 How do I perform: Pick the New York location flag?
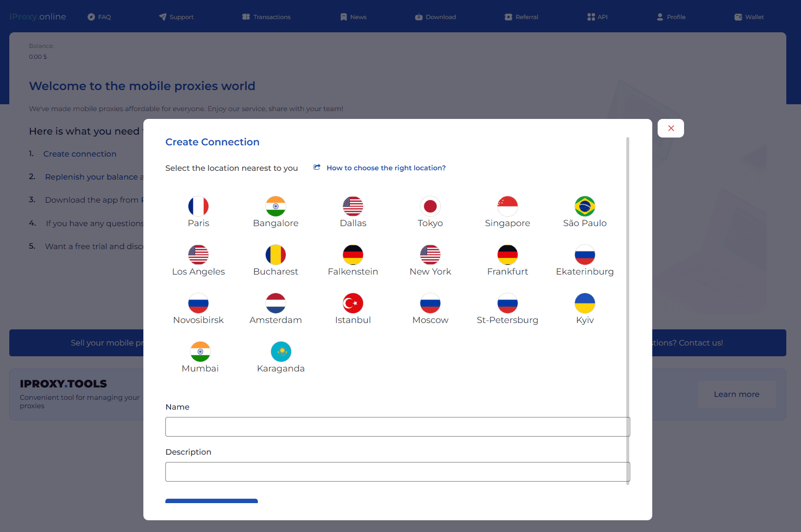click(x=430, y=254)
